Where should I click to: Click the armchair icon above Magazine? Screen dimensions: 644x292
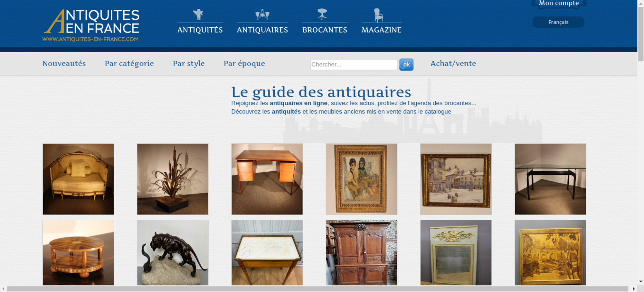pyautogui.click(x=378, y=15)
